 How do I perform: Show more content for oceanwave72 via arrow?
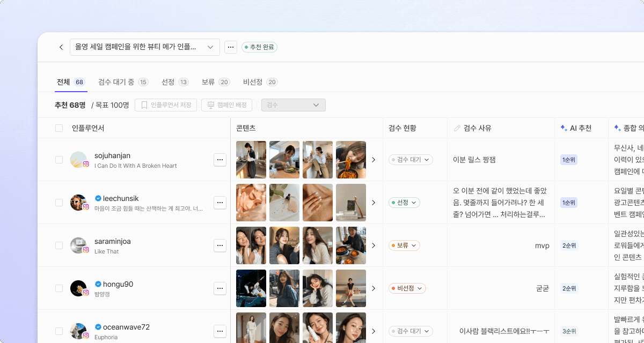click(x=374, y=331)
